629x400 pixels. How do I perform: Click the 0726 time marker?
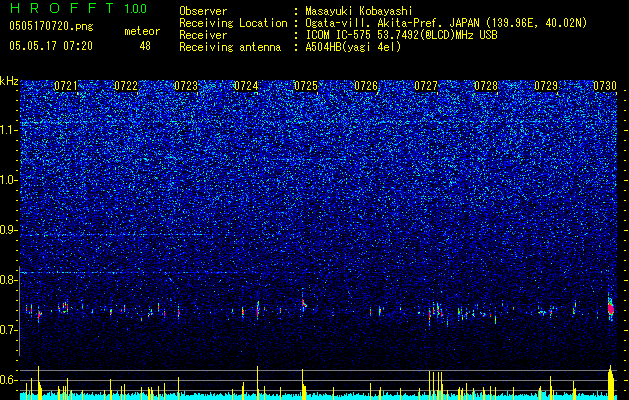point(366,86)
